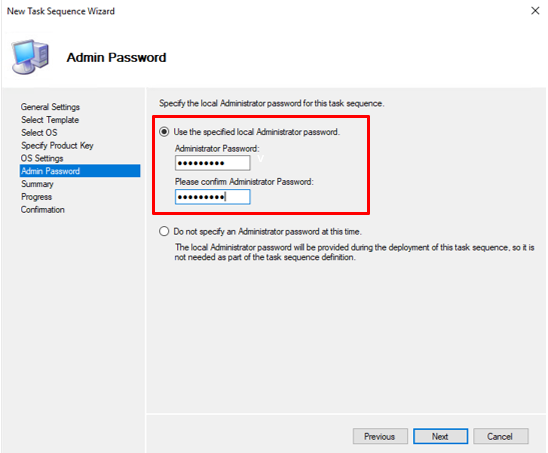This screenshot has height=453, width=548.
Task: Click the Progress step in sidebar
Action: (x=36, y=197)
